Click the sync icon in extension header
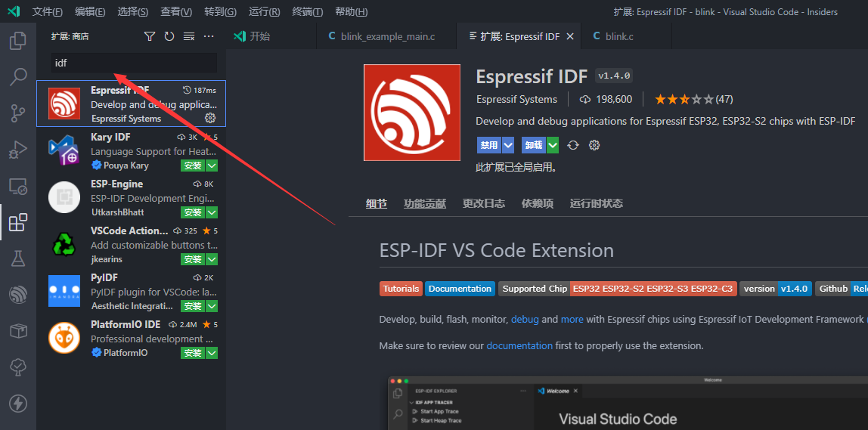Image resolution: width=868 pixels, height=430 pixels. tap(573, 146)
